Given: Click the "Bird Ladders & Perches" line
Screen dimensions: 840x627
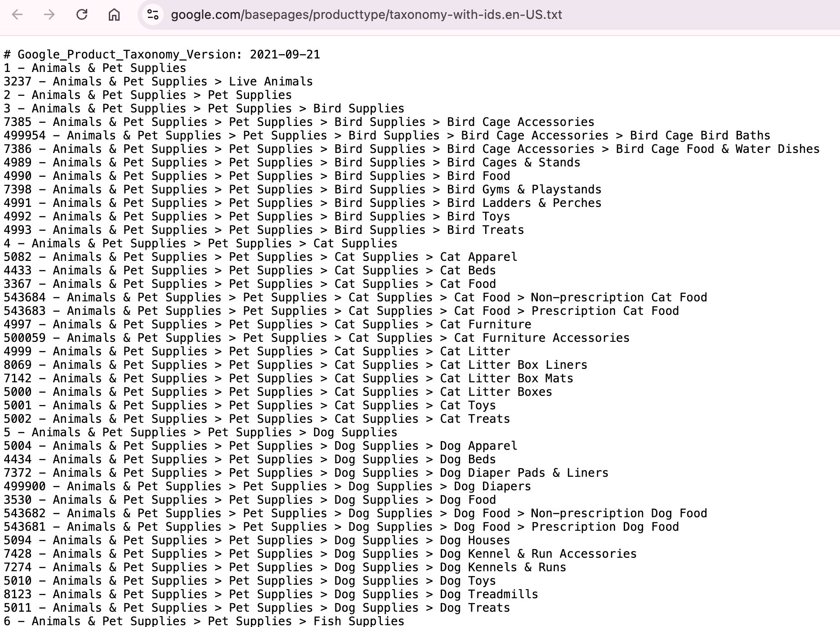Looking at the screenshot, I should pos(303,203).
